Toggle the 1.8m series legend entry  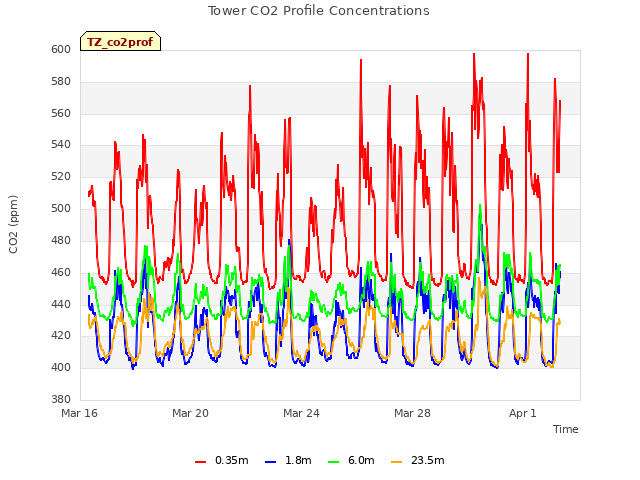tap(288, 461)
